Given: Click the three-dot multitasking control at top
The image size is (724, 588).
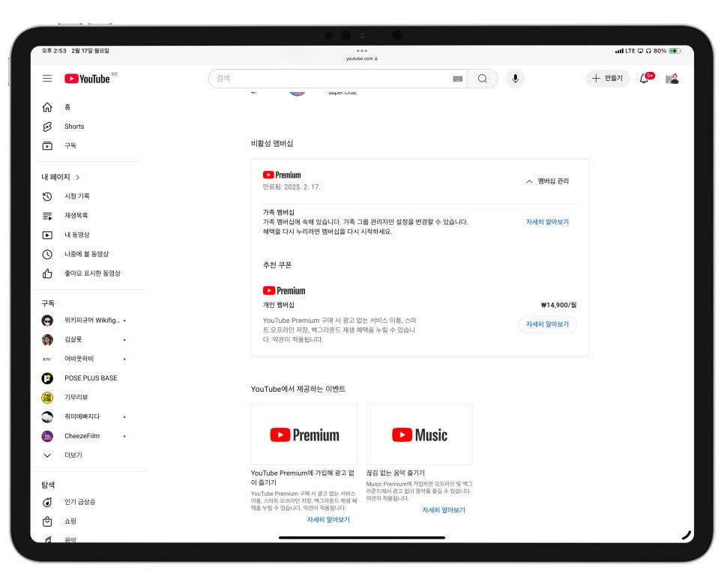Looking at the screenshot, I should (x=362, y=51).
